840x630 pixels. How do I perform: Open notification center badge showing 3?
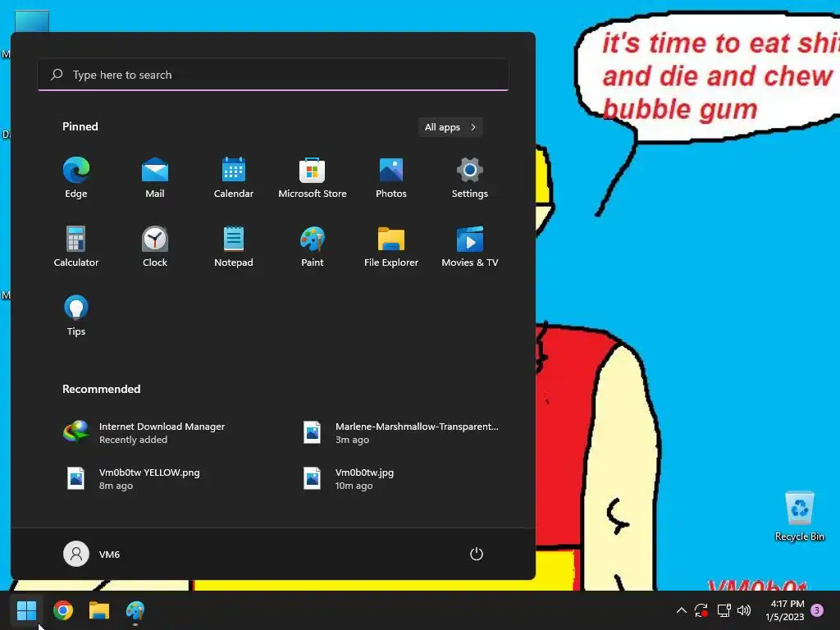click(817, 610)
